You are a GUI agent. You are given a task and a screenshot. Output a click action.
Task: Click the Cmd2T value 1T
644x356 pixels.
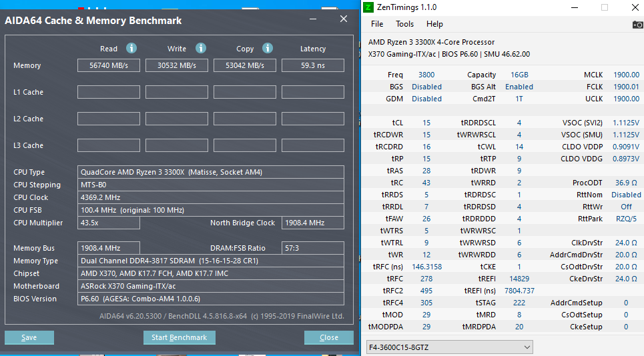(519, 99)
